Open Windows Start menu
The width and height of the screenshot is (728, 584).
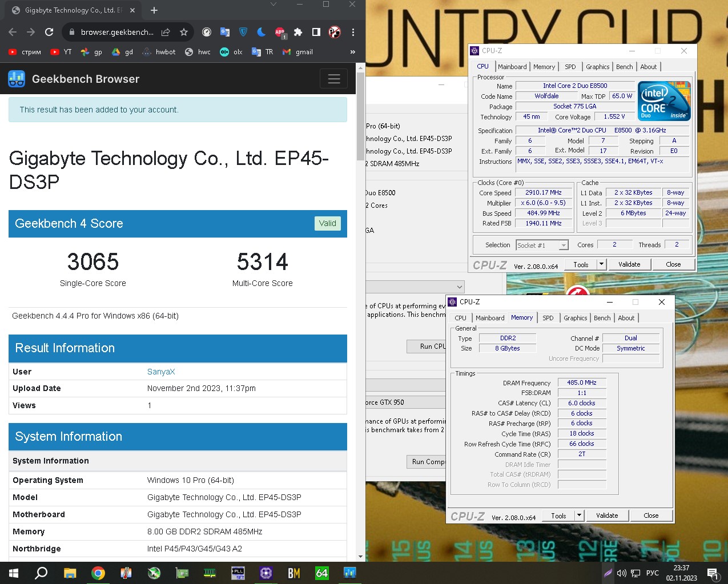(x=14, y=573)
